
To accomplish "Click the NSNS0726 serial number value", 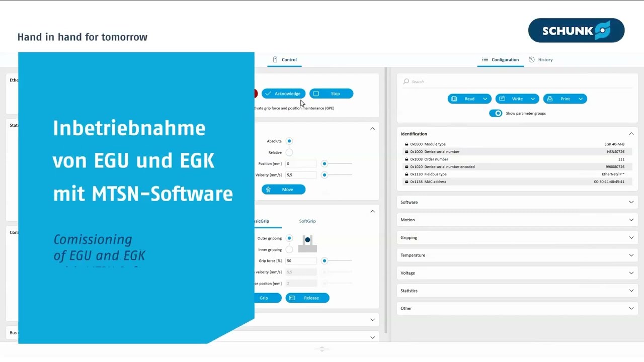I will point(616,152).
